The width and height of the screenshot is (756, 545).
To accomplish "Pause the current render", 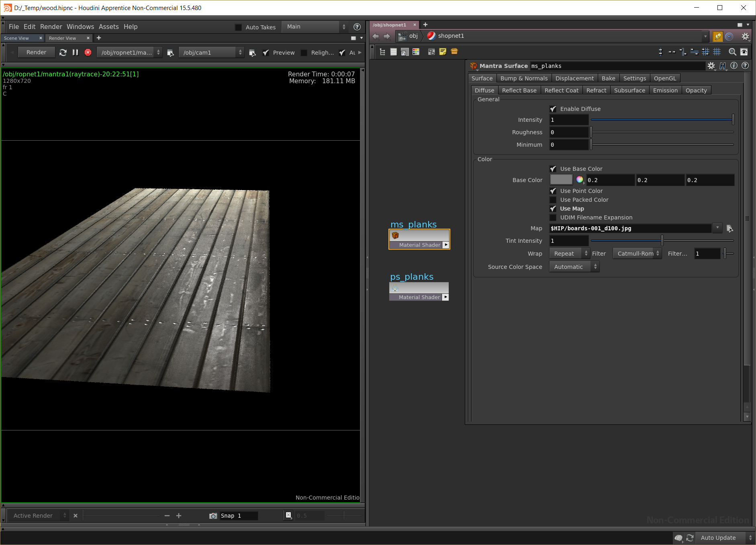I will (x=75, y=53).
